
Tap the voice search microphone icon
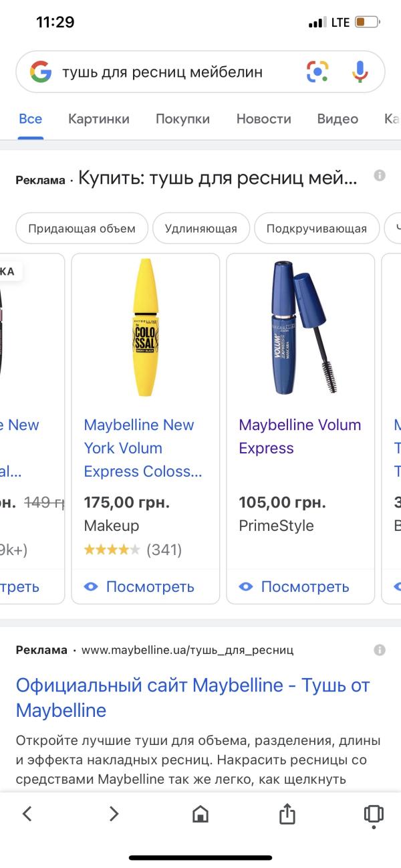coord(360,72)
